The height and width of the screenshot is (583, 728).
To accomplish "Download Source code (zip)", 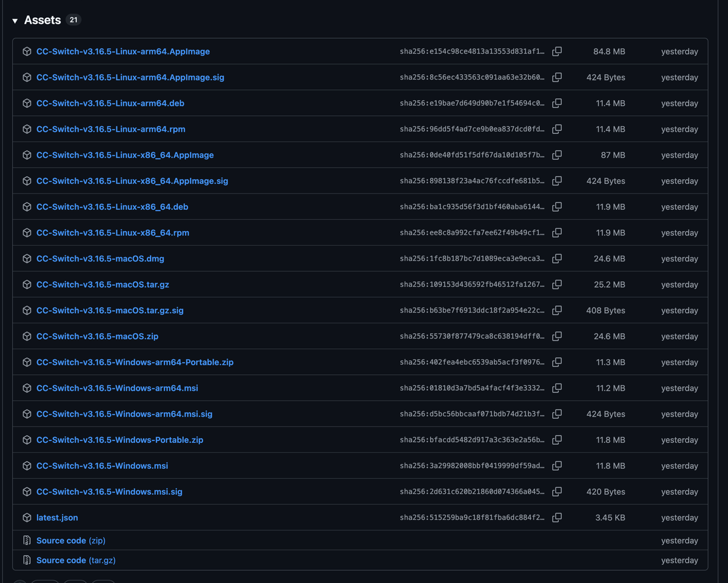I will 71,541.
